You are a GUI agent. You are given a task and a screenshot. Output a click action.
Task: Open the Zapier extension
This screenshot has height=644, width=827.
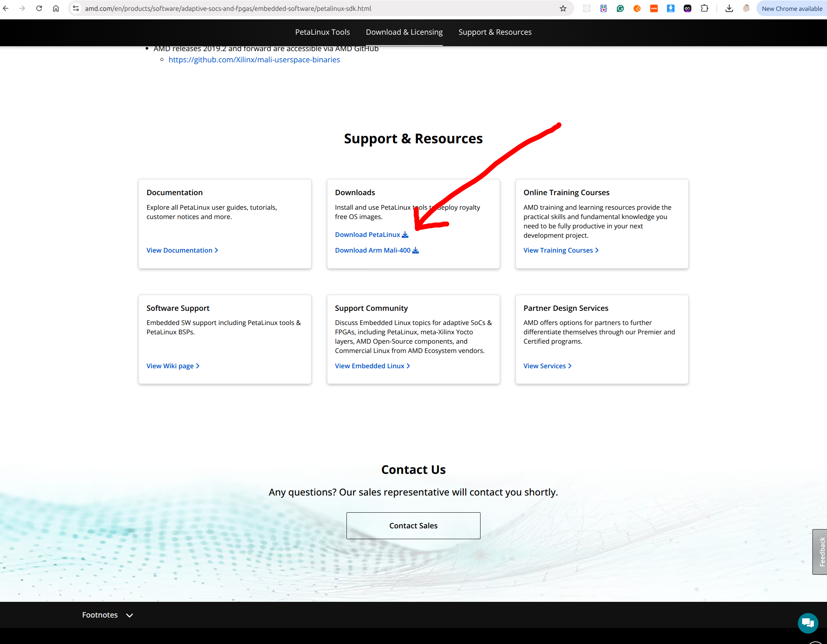pyautogui.click(x=654, y=8)
